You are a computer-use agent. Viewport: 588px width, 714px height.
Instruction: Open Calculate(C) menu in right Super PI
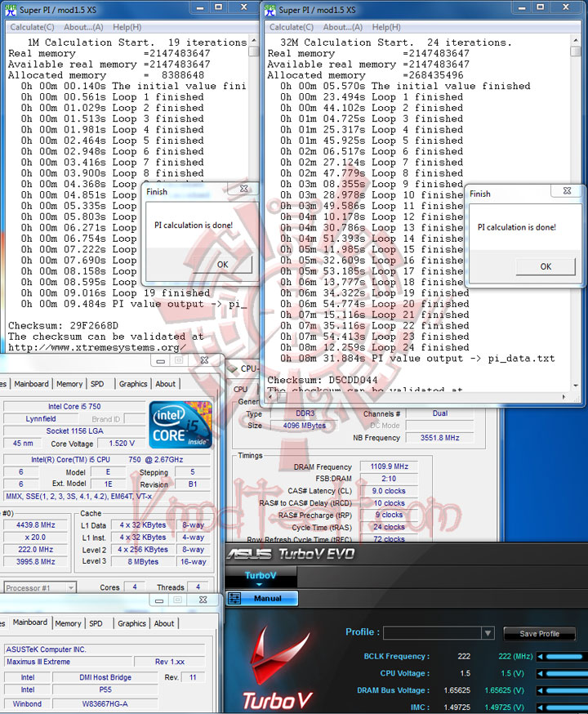point(292,27)
